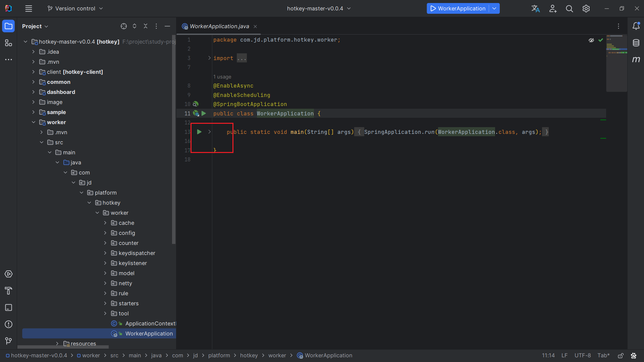
Task: Expand the collapsed import block
Action: tap(209, 58)
